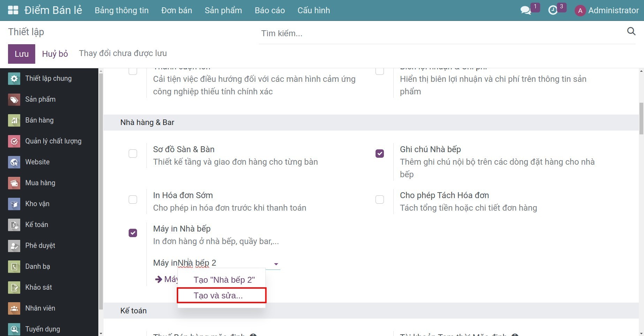Select Thiết lập chung gear icon

pyautogui.click(x=14, y=78)
